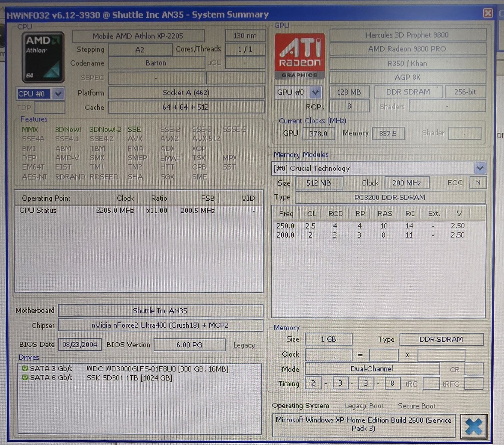This screenshot has width=504, height=445.
Task: Click the 1 GB memory size field
Action: pos(328,339)
